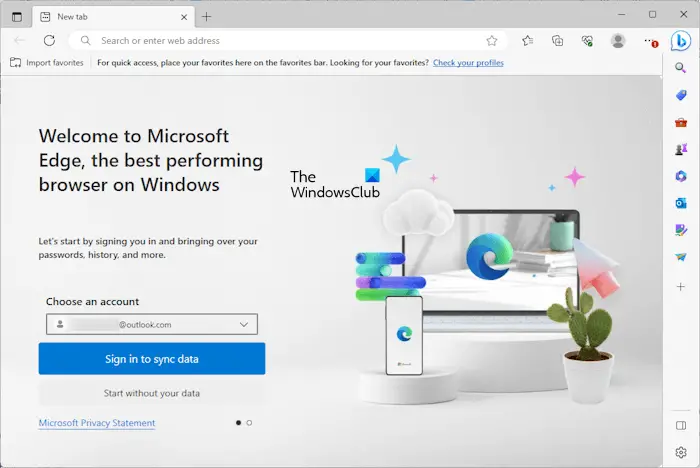The width and height of the screenshot is (700, 468).
Task: Open sidebar Tools briefcase icon
Action: click(681, 122)
